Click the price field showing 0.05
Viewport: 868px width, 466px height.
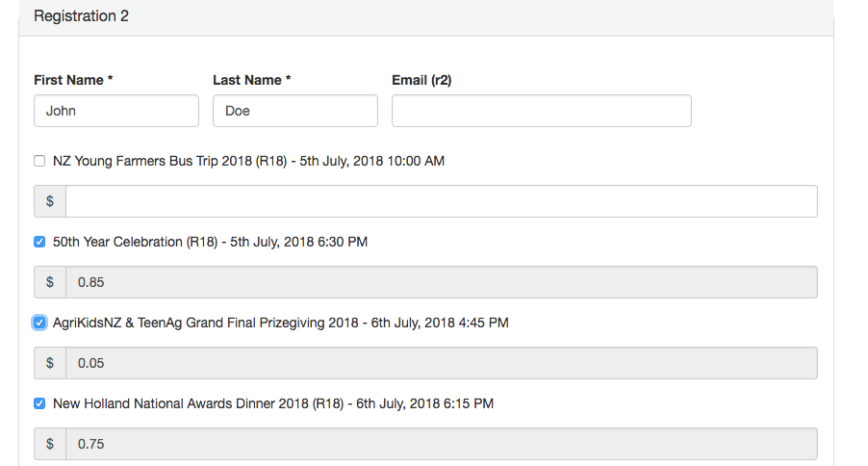(x=441, y=364)
